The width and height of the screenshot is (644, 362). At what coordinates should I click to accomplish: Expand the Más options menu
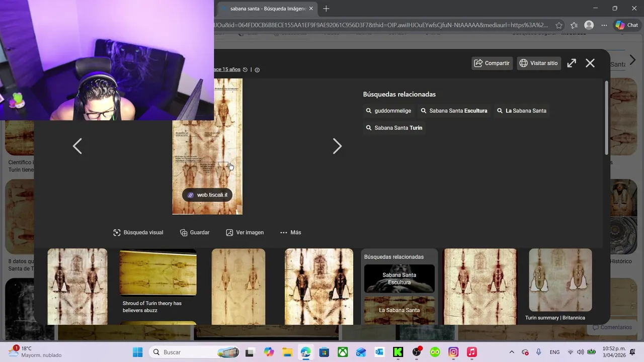click(x=290, y=232)
